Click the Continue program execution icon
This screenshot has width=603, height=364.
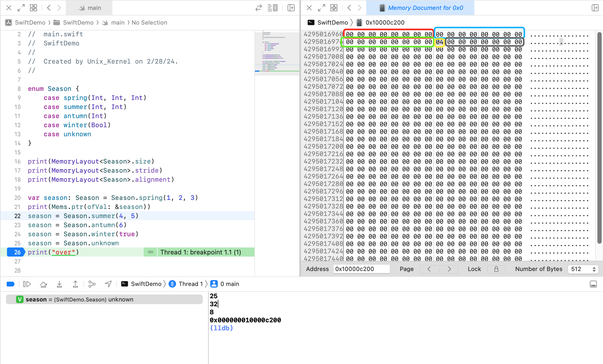[27, 284]
